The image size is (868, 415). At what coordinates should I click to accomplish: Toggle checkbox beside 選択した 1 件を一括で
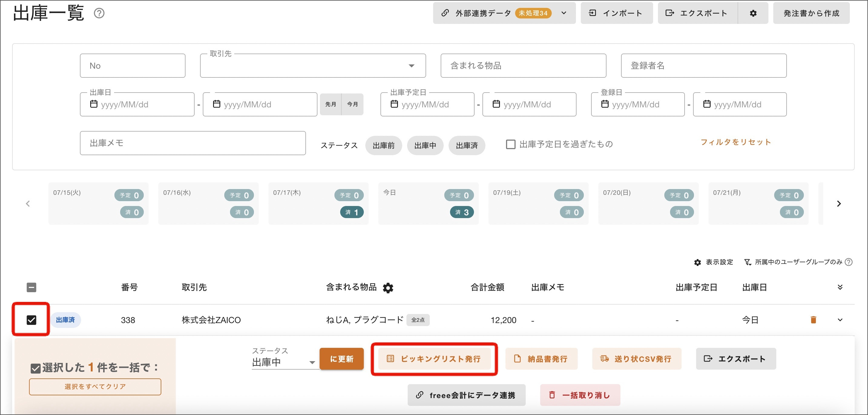coord(35,368)
